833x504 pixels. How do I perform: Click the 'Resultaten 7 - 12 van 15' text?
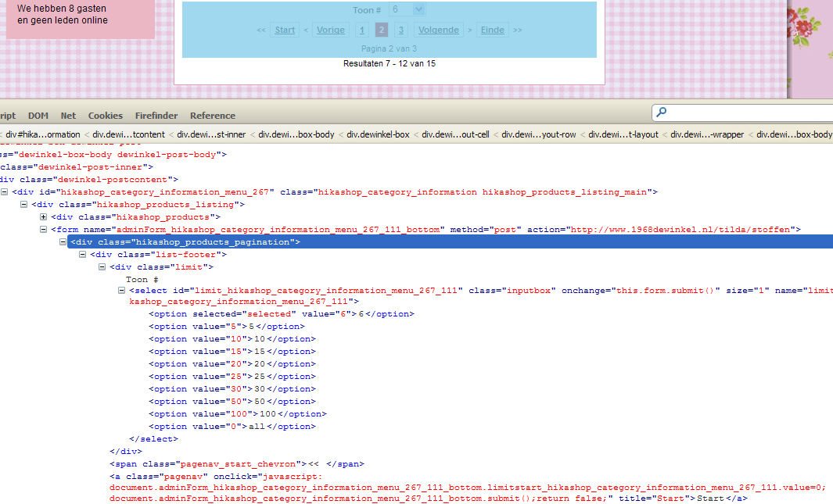click(390, 63)
